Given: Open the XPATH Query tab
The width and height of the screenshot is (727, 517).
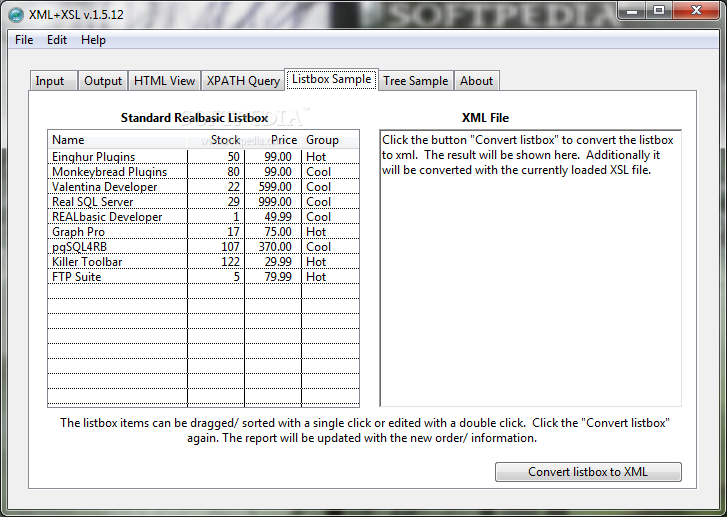Looking at the screenshot, I should (x=243, y=81).
